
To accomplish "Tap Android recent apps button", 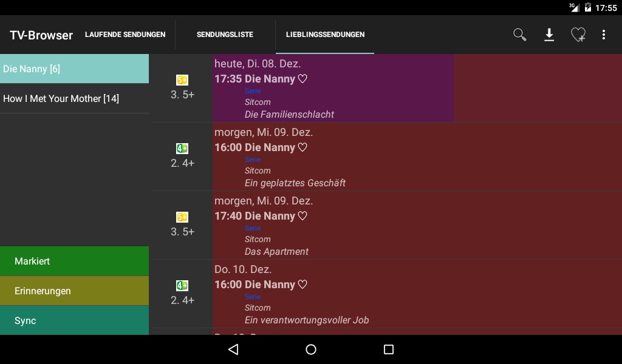I will pos(389,349).
